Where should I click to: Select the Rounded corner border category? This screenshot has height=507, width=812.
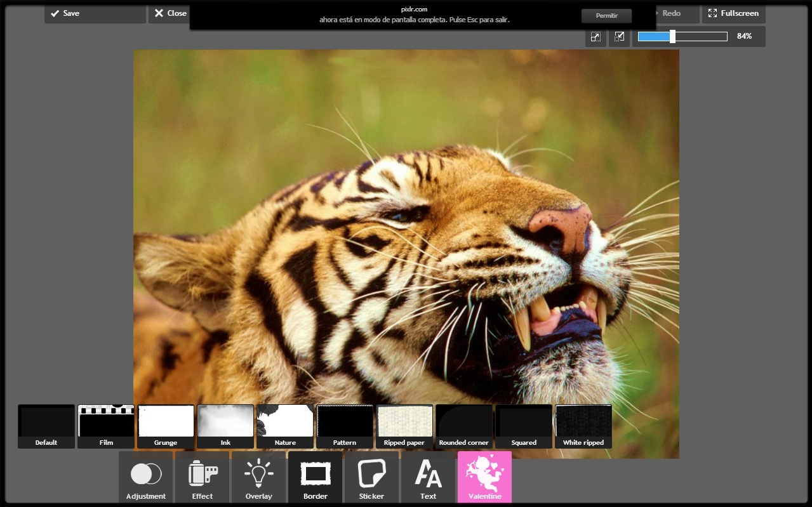point(464,426)
